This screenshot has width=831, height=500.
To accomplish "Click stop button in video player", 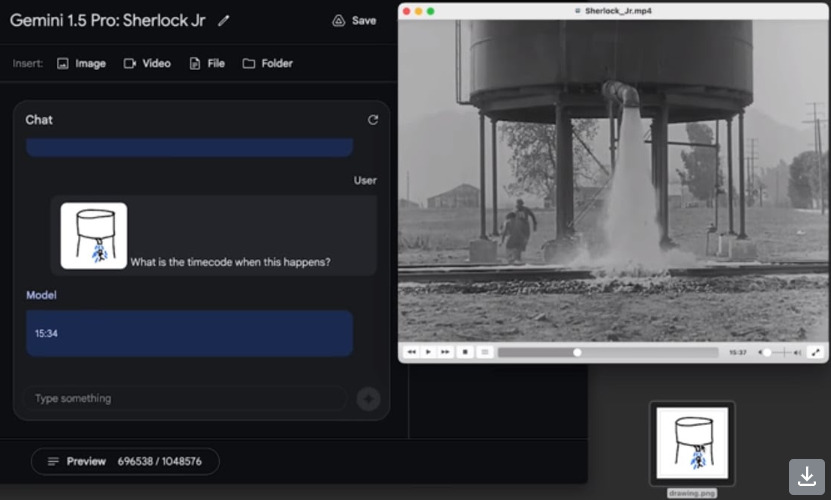I will [x=465, y=352].
